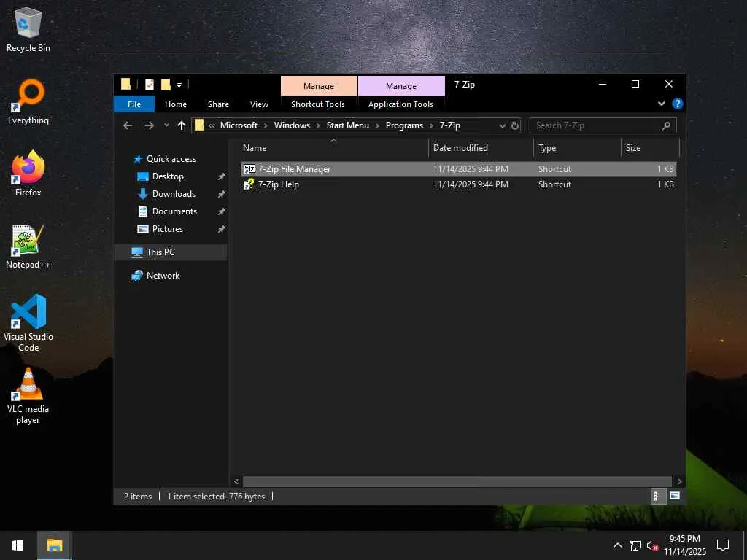Click the horizontal scrollbar track
The image size is (747, 560).
457,481
